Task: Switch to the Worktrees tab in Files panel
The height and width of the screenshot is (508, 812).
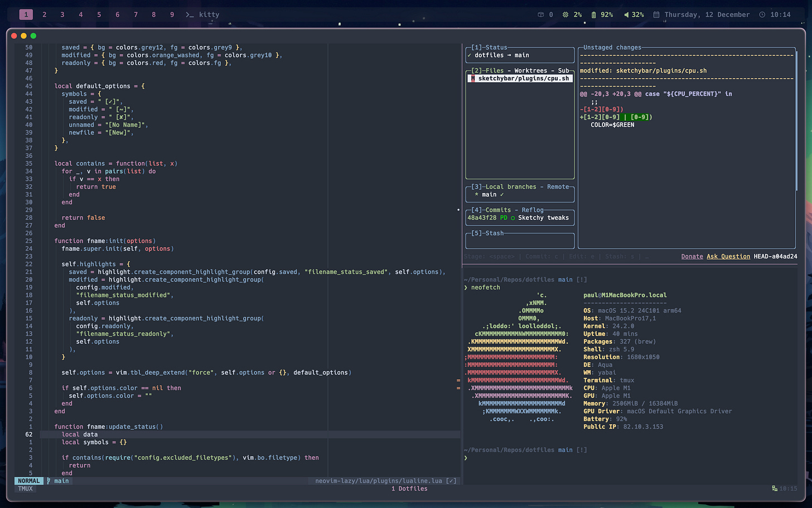Action: [x=530, y=71]
